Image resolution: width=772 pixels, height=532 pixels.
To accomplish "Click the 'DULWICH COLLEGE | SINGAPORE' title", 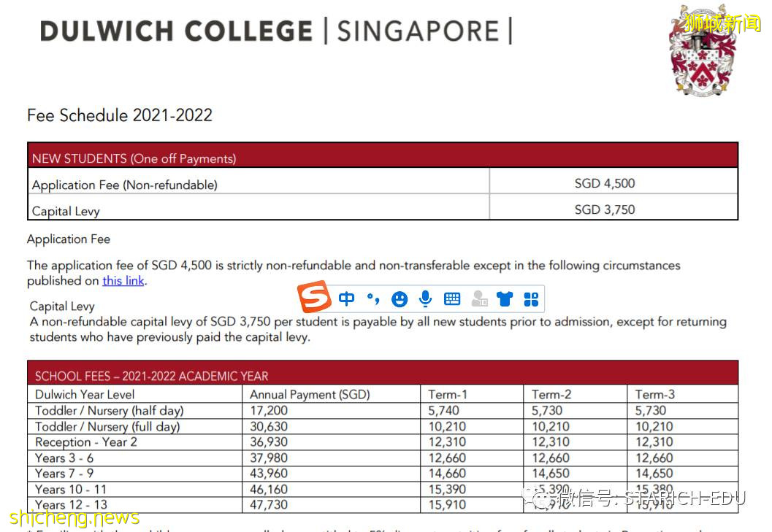I will (275, 31).
